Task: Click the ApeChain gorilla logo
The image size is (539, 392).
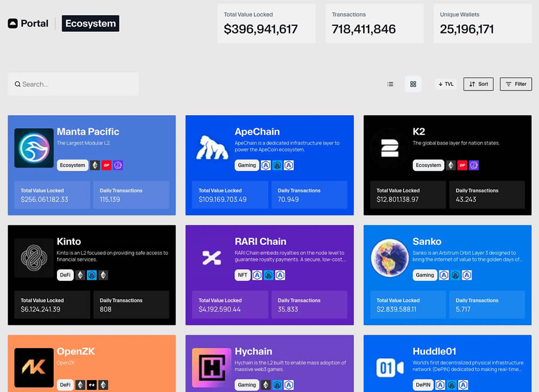Action: pos(212,148)
